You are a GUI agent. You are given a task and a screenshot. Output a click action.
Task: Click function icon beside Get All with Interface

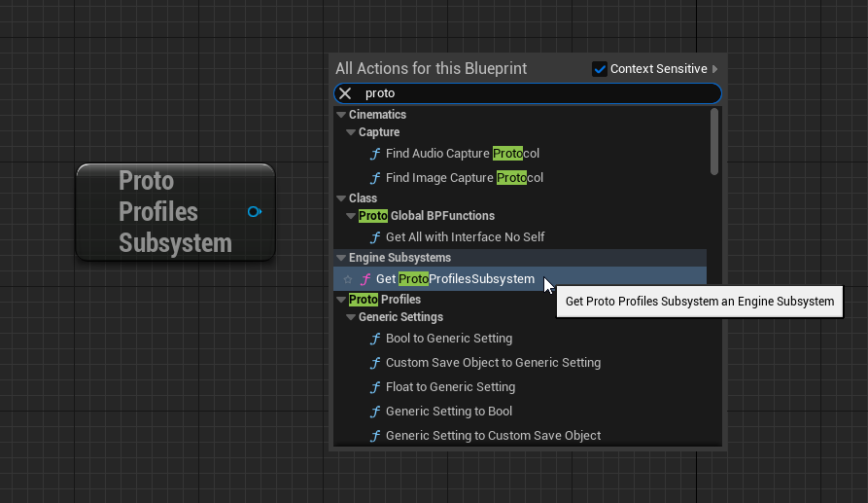pos(375,237)
